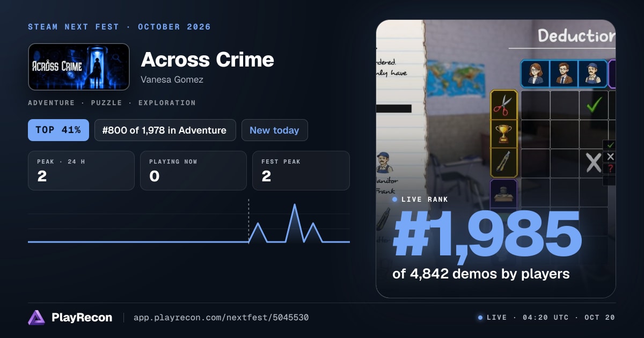Choose the red question mark marker option
644x338 pixels.
[610, 168]
